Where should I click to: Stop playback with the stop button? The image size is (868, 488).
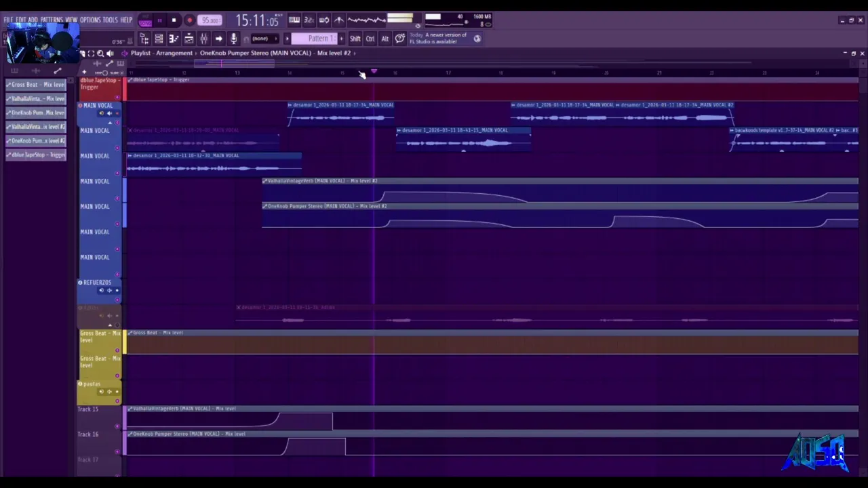[x=174, y=20]
